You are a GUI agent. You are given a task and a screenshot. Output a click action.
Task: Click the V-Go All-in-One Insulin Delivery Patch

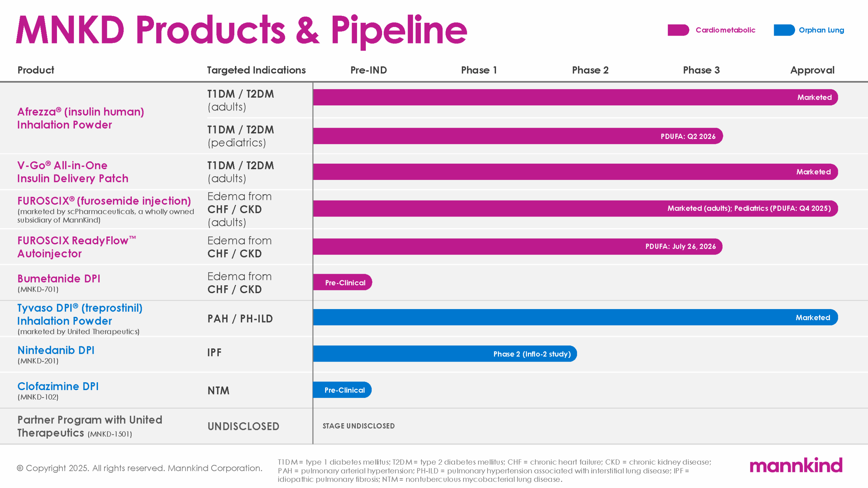[73, 172]
